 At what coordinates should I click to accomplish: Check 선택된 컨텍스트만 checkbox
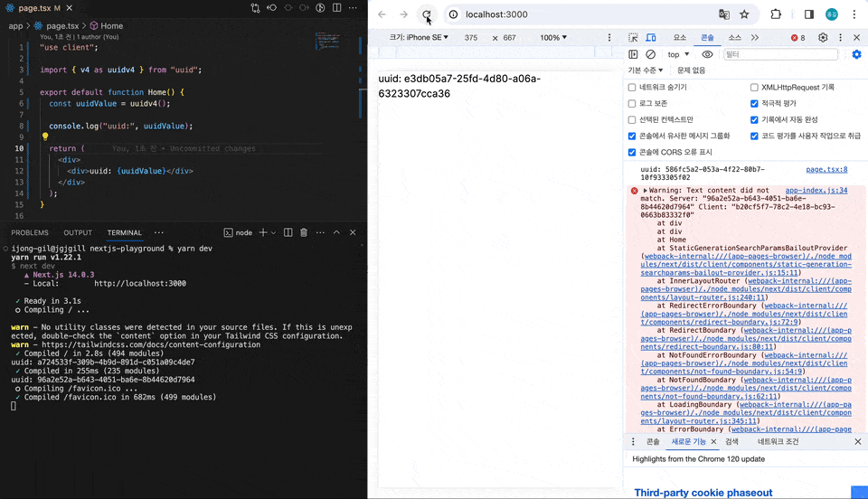point(632,119)
